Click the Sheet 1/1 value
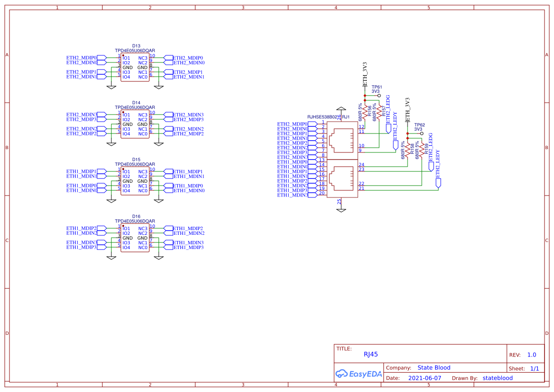The width and height of the screenshot is (554, 392). (x=535, y=368)
